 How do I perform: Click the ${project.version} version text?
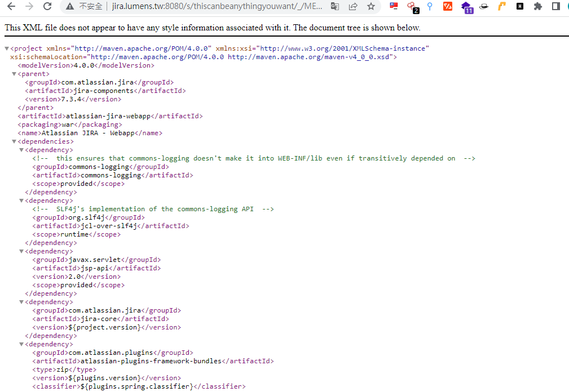point(104,328)
